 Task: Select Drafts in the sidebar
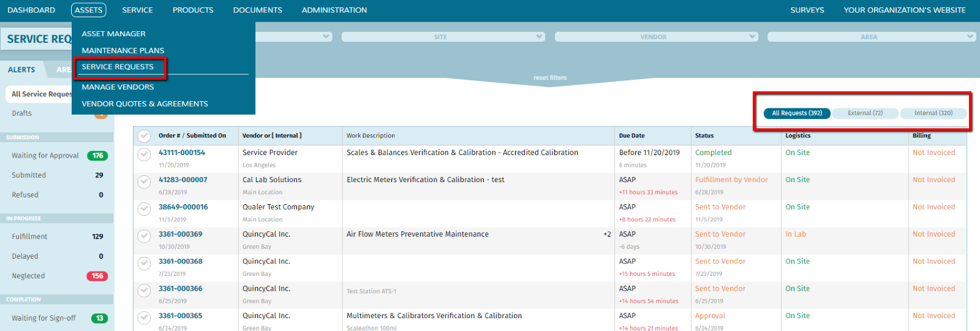pos(21,113)
